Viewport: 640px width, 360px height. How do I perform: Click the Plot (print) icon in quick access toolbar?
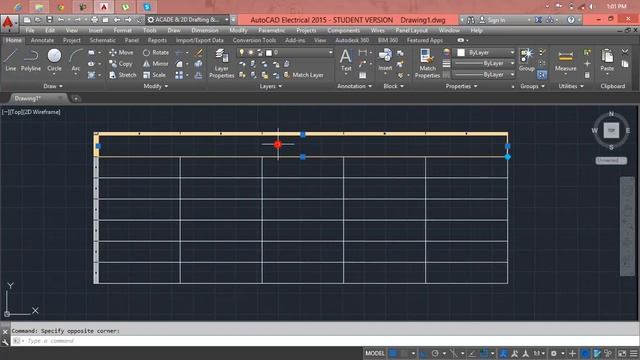(x=94, y=20)
